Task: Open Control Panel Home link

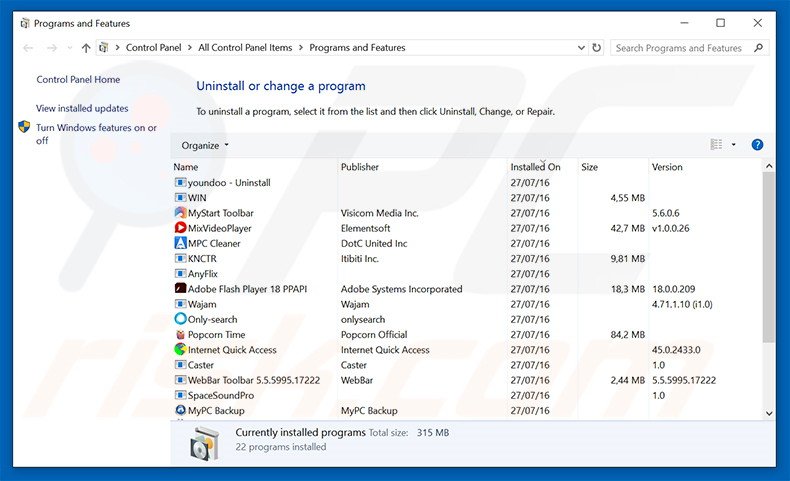Action: [x=78, y=80]
